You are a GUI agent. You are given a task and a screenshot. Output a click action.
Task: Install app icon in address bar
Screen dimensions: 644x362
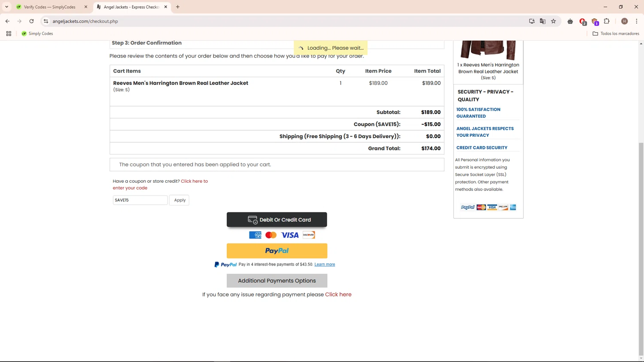click(532, 21)
